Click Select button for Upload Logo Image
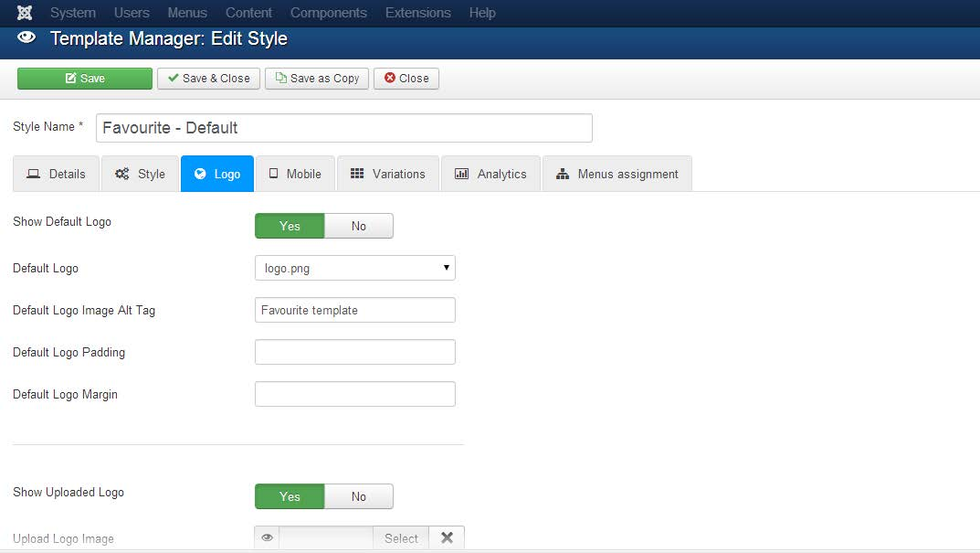This screenshot has width=980, height=553. [401, 538]
